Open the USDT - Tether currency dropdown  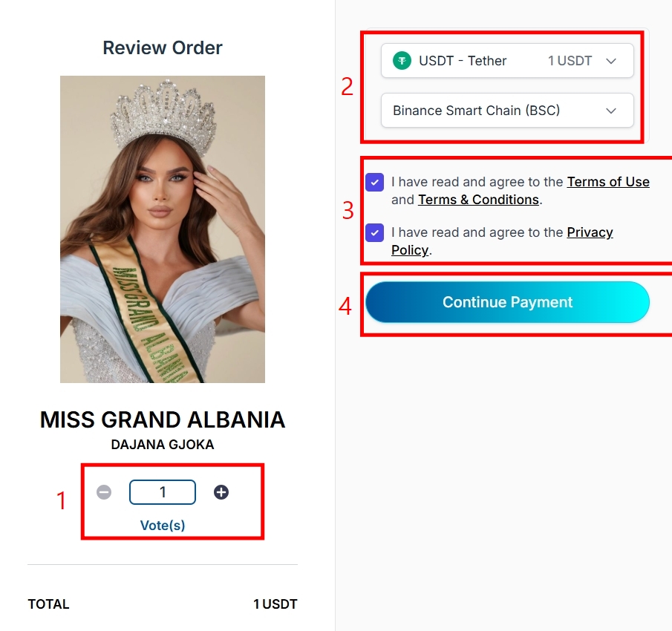coord(506,61)
